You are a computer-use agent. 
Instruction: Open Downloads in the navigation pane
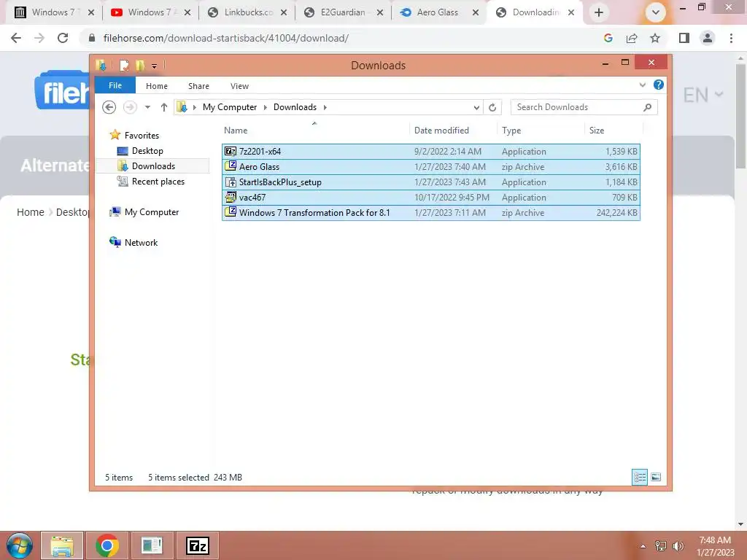pyautogui.click(x=153, y=166)
